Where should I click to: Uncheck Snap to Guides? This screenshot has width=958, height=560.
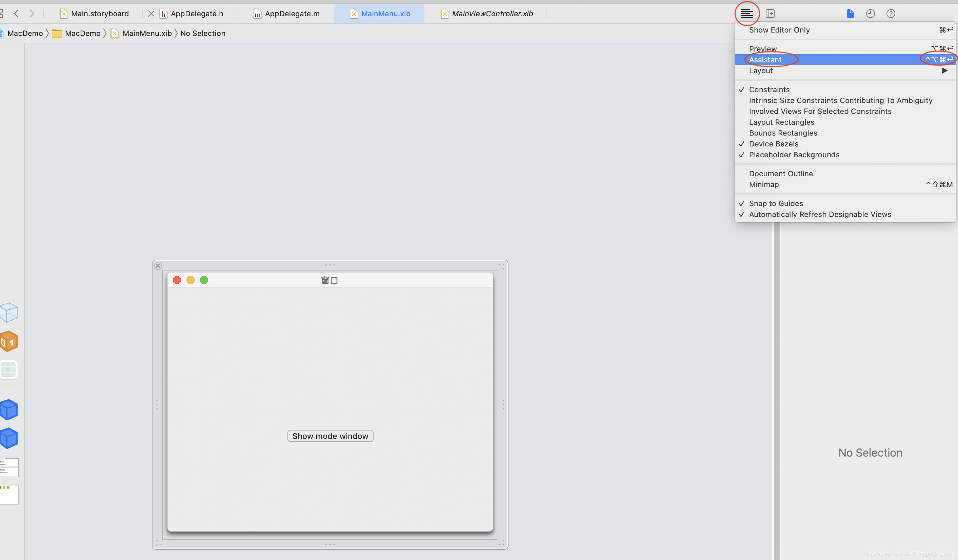[x=776, y=203]
